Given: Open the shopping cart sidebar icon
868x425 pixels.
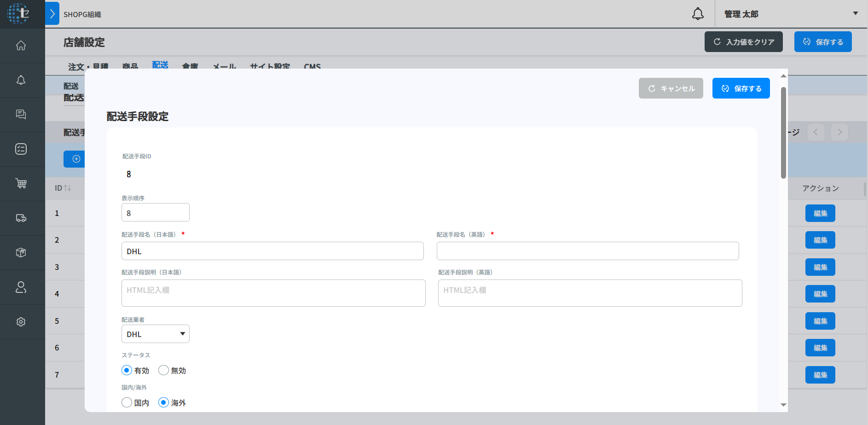Looking at the screenshot, I should (21, 183).
